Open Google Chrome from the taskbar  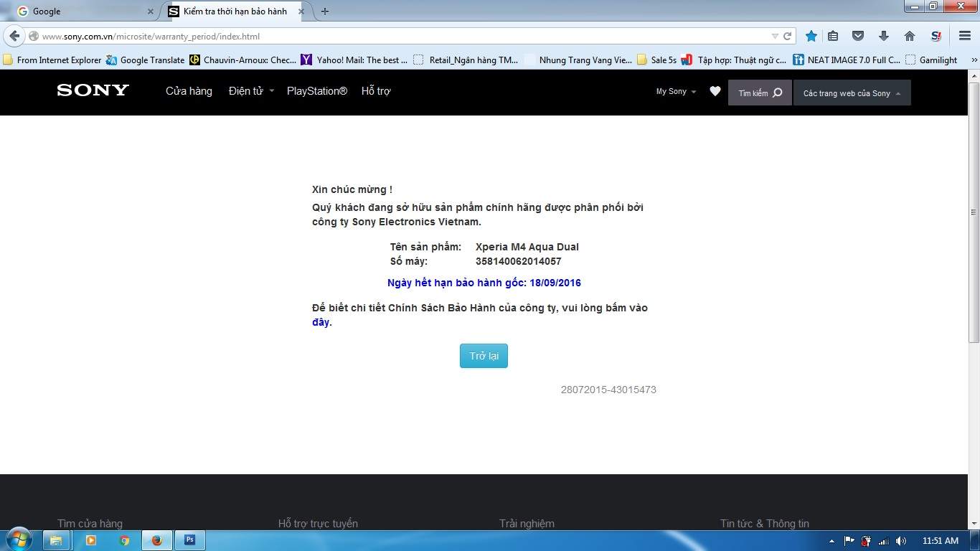[124, 540]
